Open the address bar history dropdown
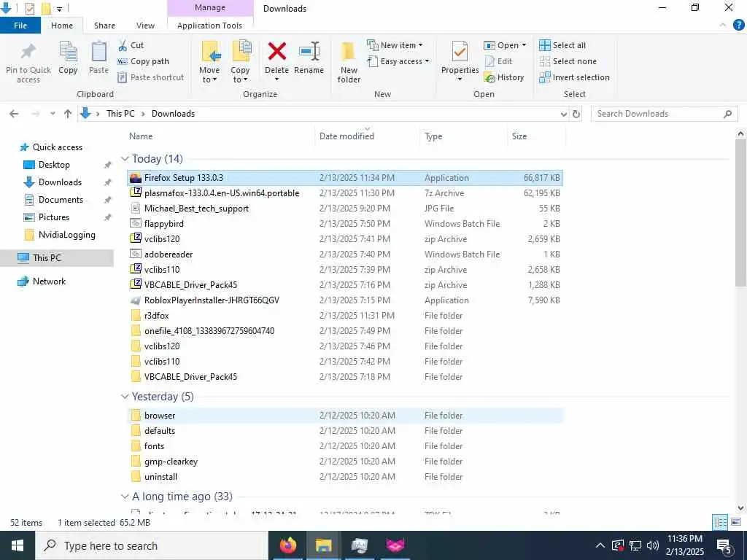Screen dimensions: 747x560 click(564, 114)
